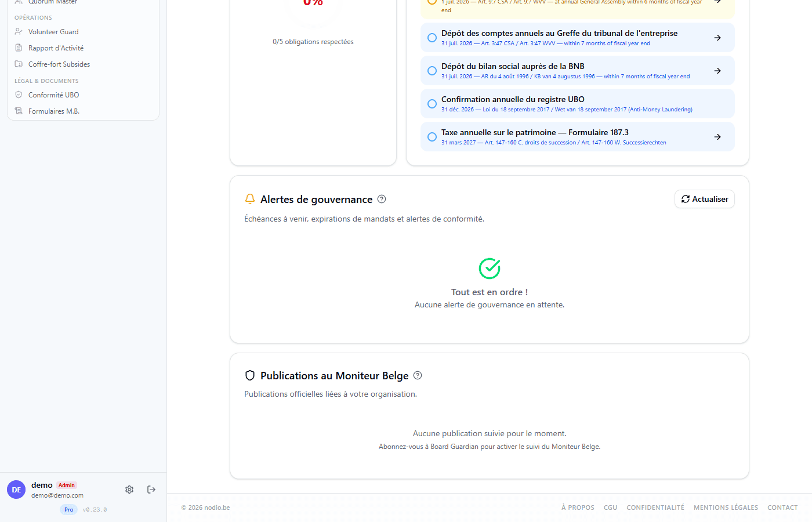
Task: Mark Dépôt du bilan social obligation circle
Action: [x=432, y=71]
